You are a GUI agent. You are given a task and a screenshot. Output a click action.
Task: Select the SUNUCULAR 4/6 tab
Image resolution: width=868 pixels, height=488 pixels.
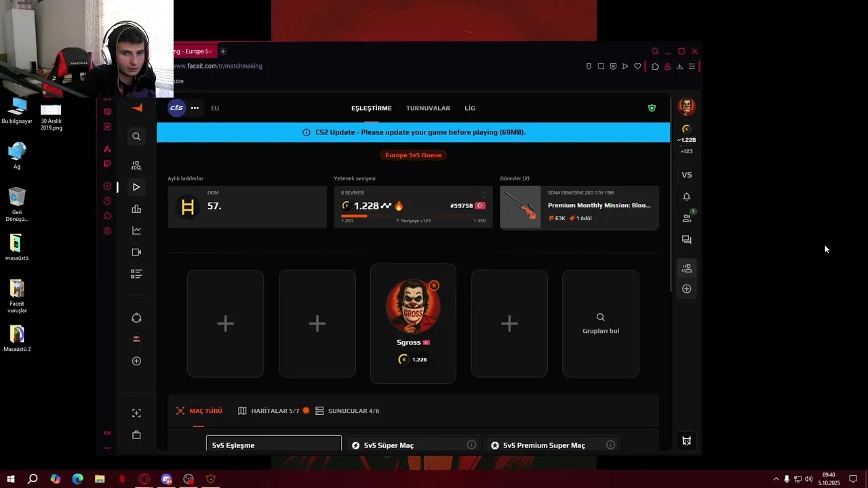(x=347, y=411)
